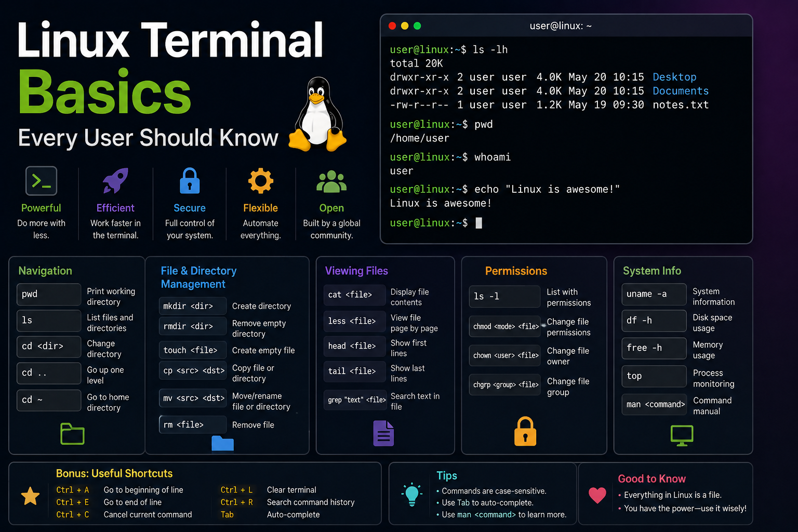Screen dimensions: 798x532
Task: Click the 'tail <file>' command box
Action: [x=354, y=371]
